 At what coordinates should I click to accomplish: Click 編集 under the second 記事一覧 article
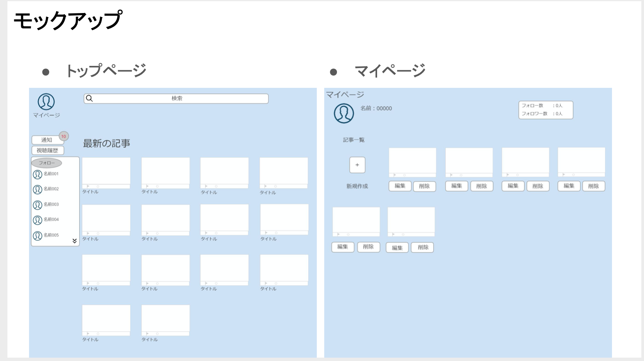coord(457,186)
